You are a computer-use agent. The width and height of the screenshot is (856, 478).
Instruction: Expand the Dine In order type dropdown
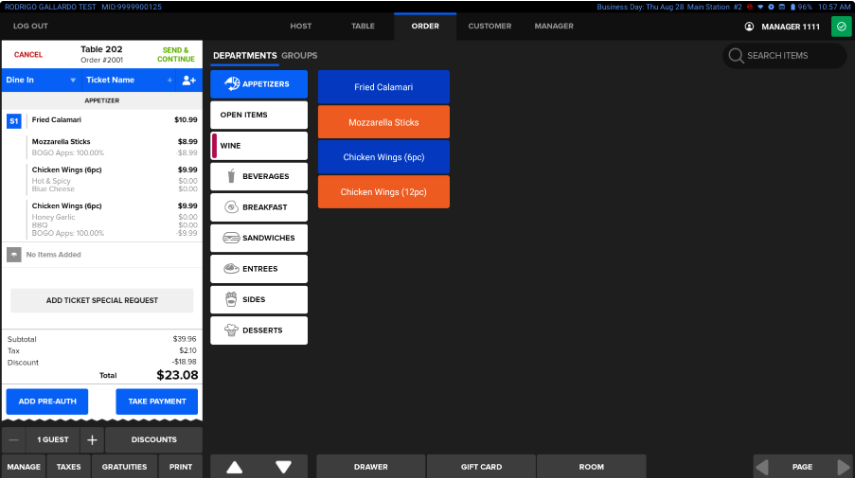pyautogui.click(x=41, y=80)
